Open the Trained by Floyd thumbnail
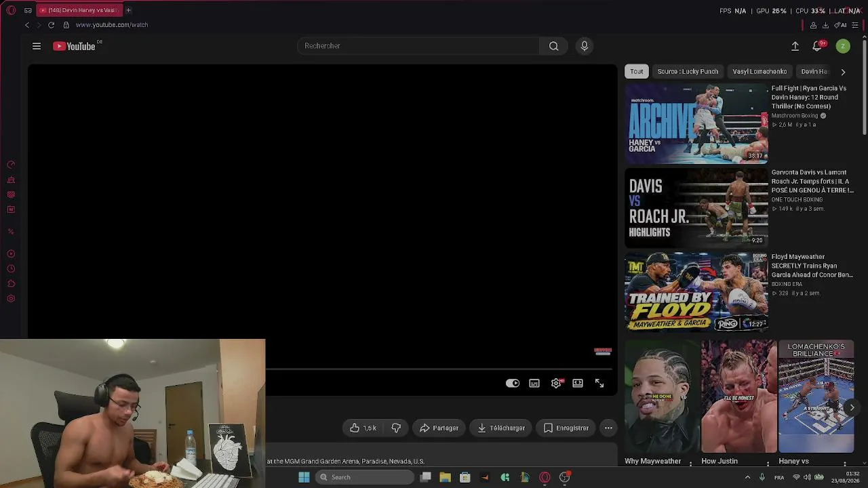Image resolution: width=868 pixels, height=488 pixels. click(x=696, y=292)
